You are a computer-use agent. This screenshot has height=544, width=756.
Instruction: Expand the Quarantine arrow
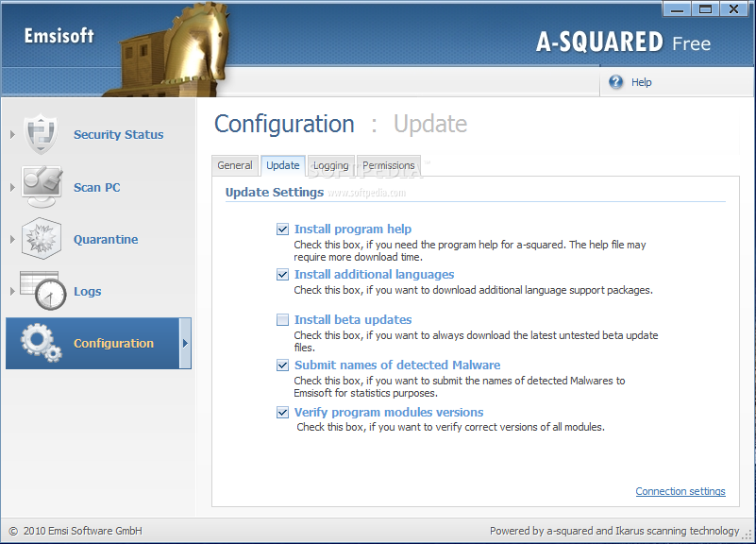point(12,239)
